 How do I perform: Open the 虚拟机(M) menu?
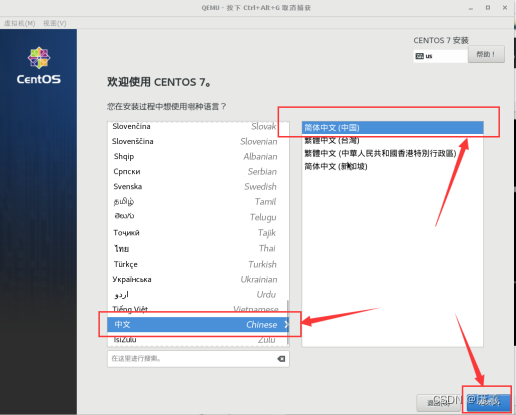coord(20,23)
